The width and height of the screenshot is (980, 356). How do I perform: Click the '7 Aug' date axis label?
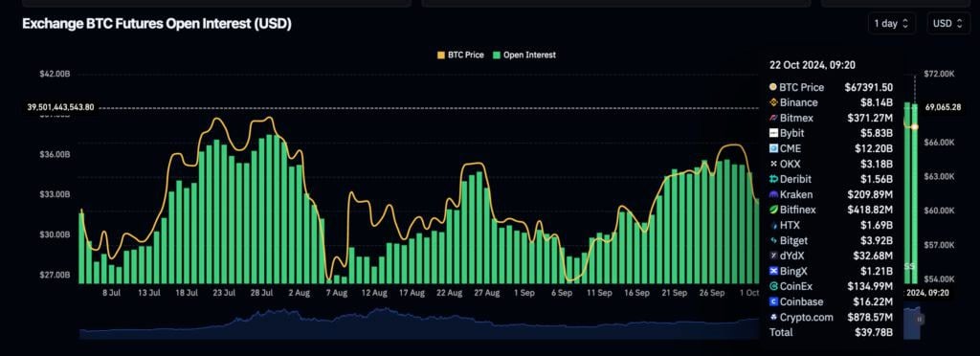(x=336, y=292)
